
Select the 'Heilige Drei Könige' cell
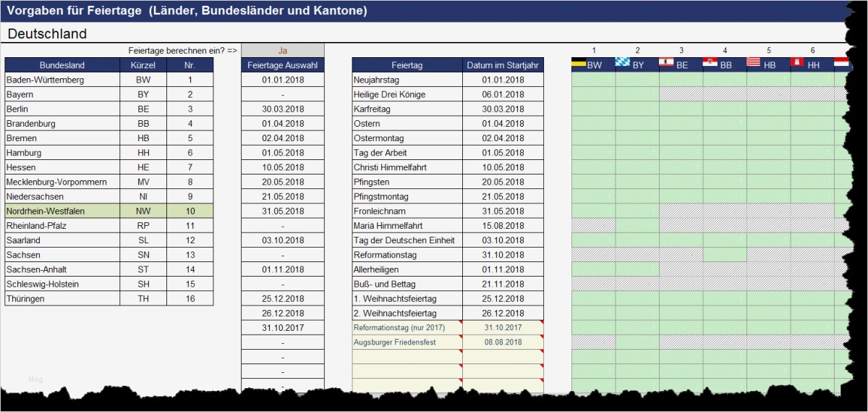407,94
